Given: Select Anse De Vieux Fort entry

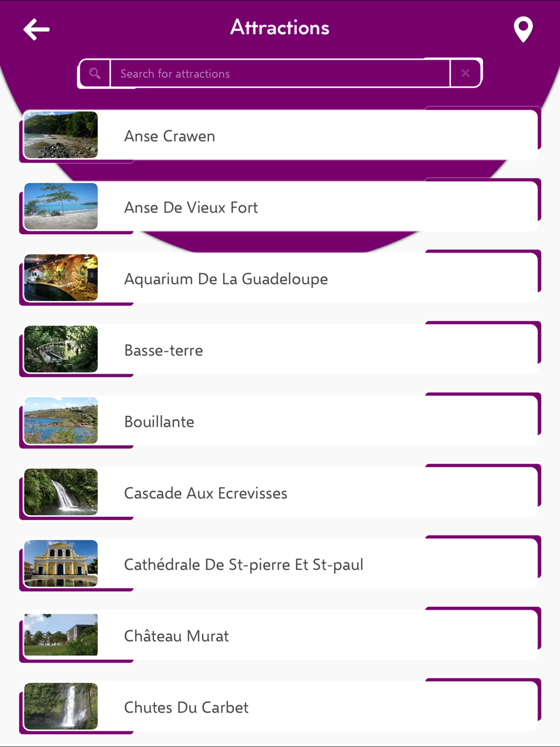Looking at the screenshot, I should 191,208.
